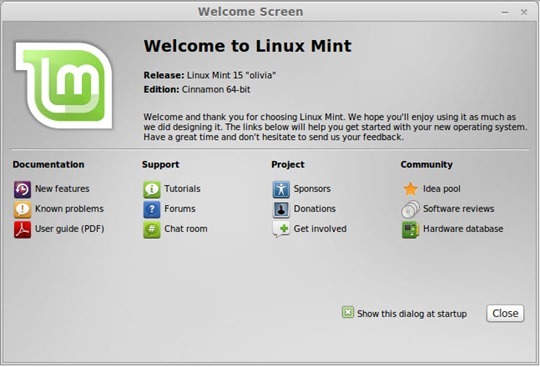Click the green Chat room hash icon
Screen dimensions: 540x367
[152, 229]
